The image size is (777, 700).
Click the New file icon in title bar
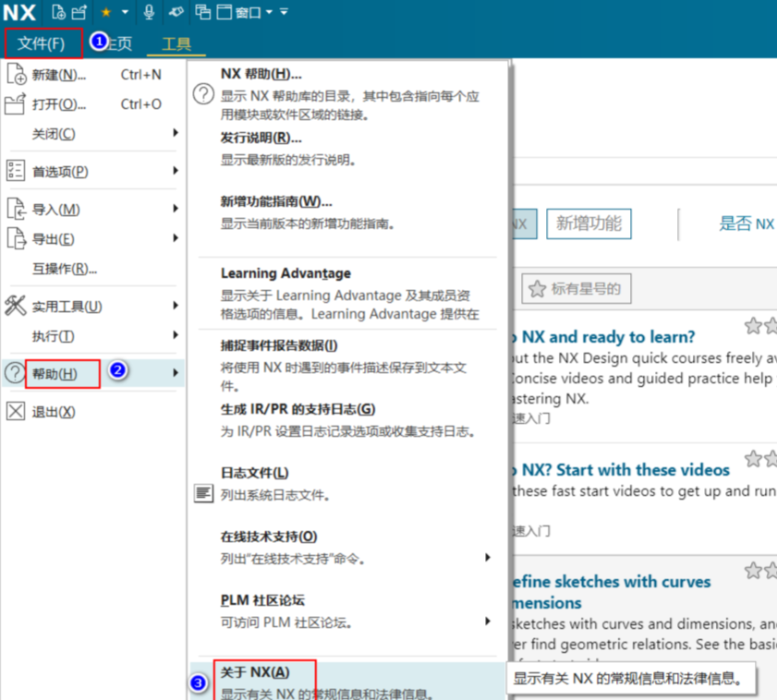58,12
